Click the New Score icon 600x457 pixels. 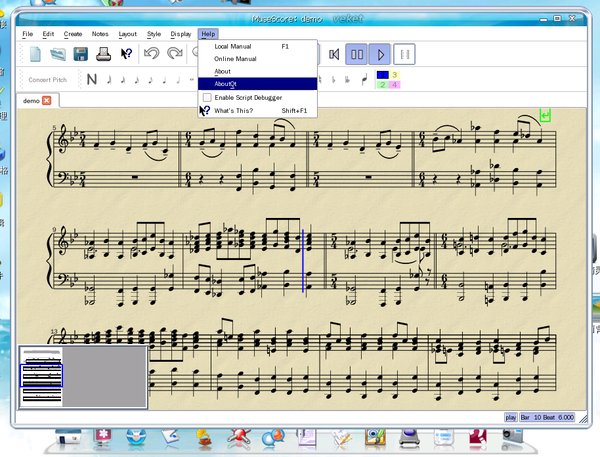pos(35,54)
